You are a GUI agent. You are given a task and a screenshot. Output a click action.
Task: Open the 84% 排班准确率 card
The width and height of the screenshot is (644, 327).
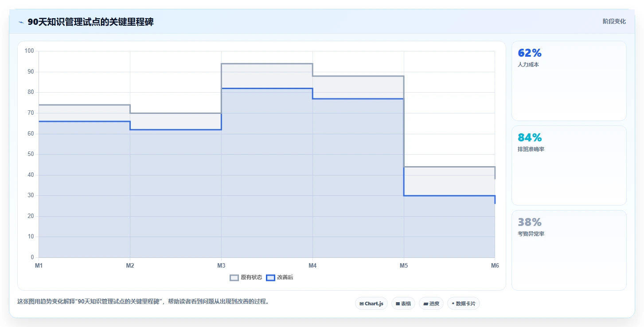pos(569,165)
